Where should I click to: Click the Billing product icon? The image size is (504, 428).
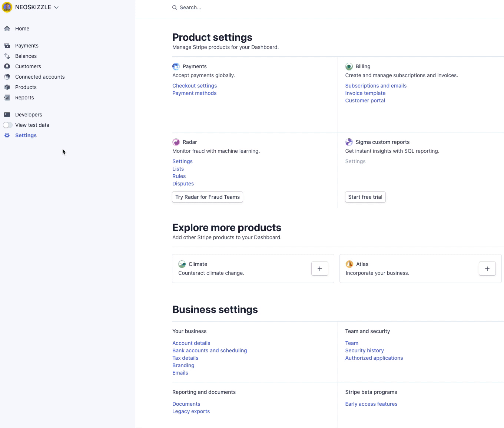tap(349, 66)
